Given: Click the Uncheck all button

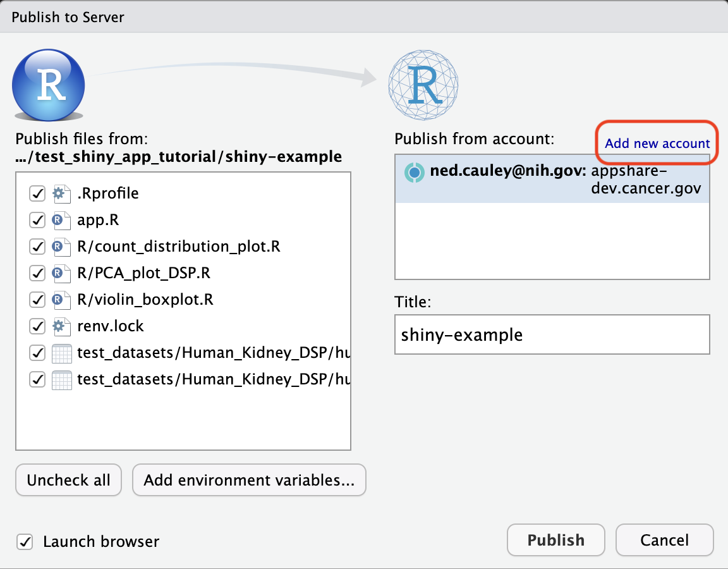Looking at the screenshot, I should [68, 480].
